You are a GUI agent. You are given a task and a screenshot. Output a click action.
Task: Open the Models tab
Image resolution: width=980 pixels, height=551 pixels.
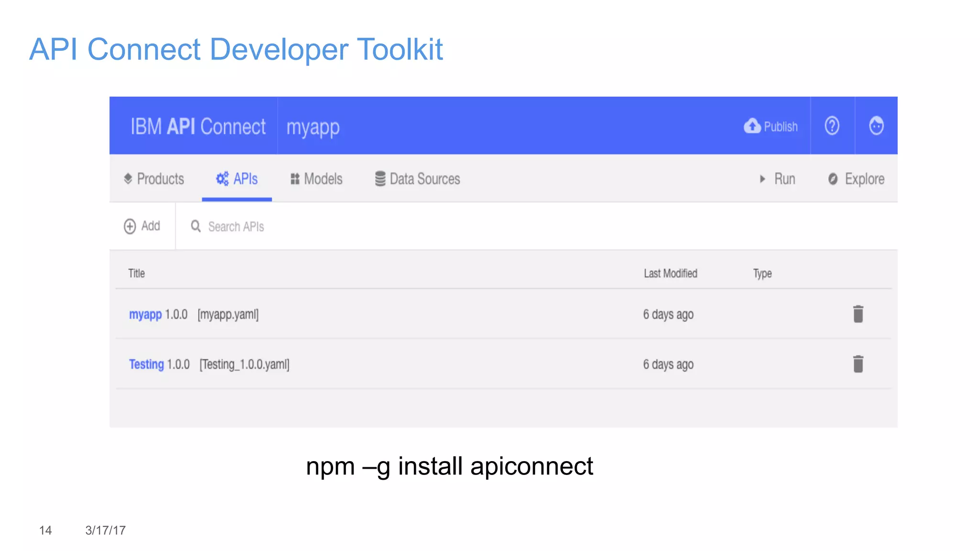(x=316, y=179)
